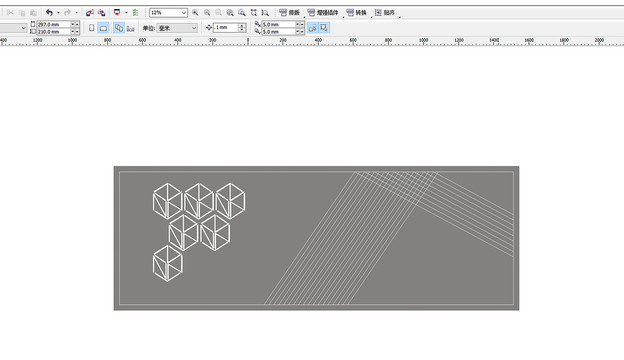624x360 pixels.
Task: Click the Export file icon
Action: click(x=101, y=13)
